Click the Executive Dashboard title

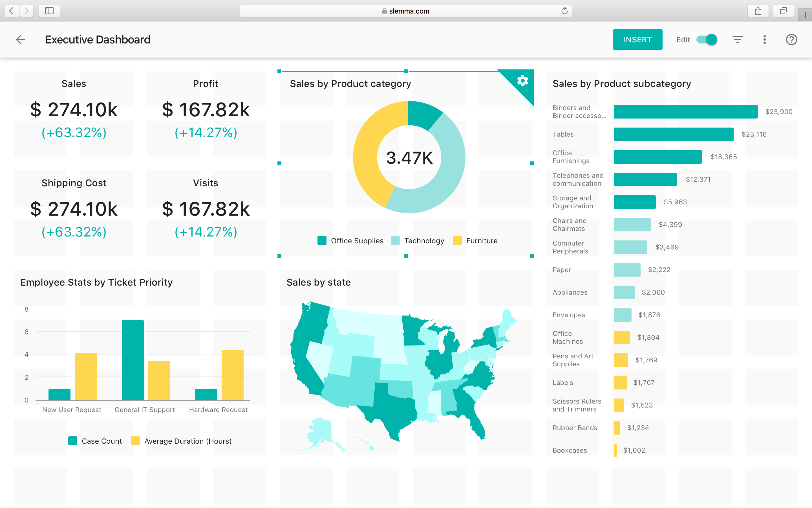98,40
